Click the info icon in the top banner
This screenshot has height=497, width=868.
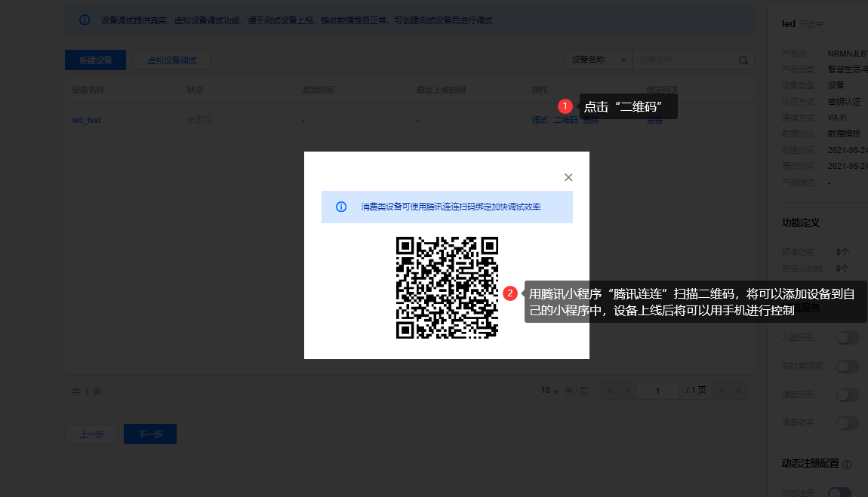85,20
